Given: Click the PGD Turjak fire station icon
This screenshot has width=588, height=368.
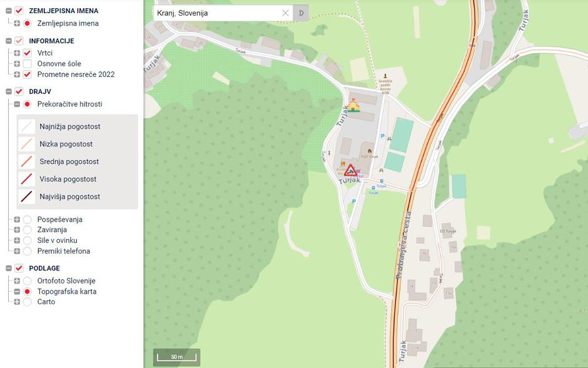Looking at the screenshot, I should pyautogui.click(x=370, y=151).
